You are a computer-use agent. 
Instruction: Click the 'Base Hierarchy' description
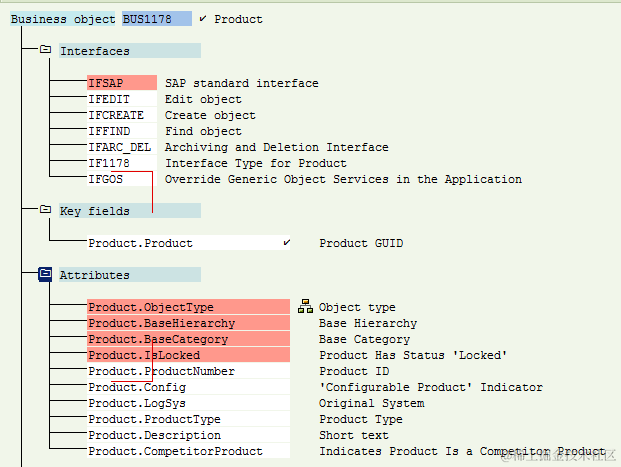368,323
